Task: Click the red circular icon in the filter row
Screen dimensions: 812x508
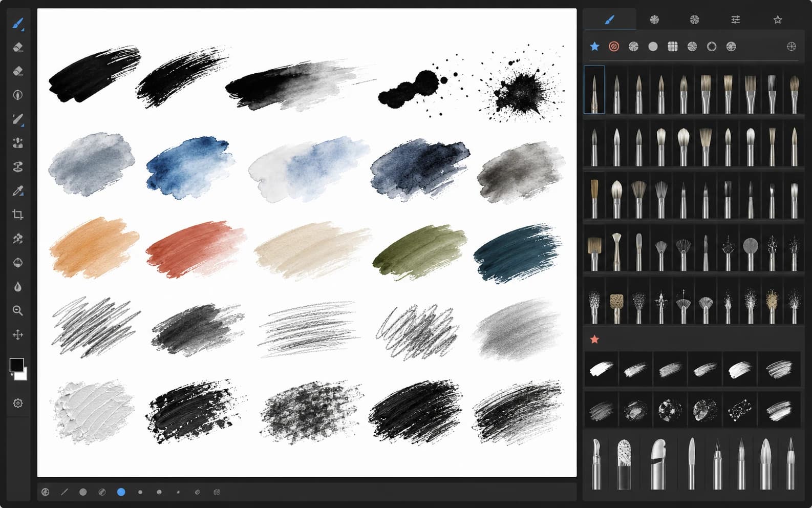Action: click(614, 47)
